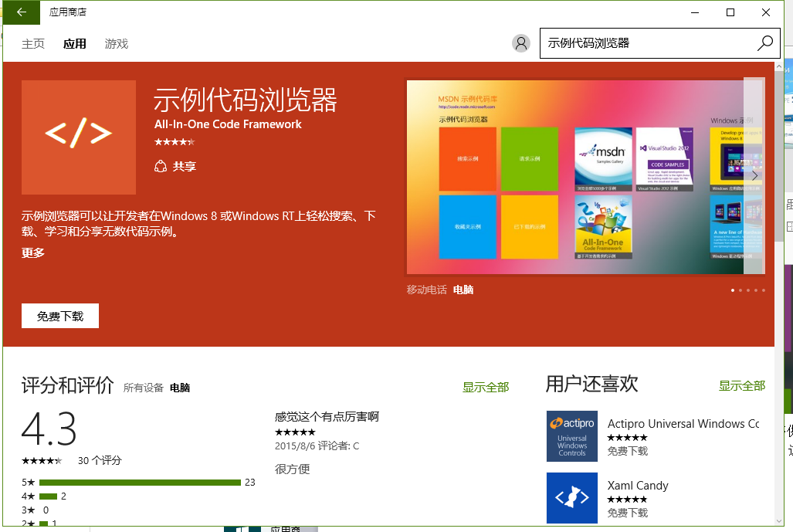Open the main app screenshot thumbnail
This screenshot has height=532, width=793.
(585, 177)
